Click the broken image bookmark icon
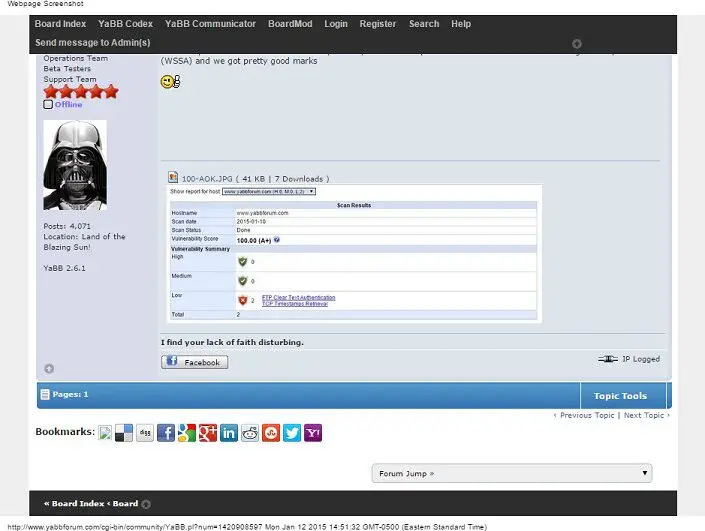705x531 pixels. coord(105,433)
